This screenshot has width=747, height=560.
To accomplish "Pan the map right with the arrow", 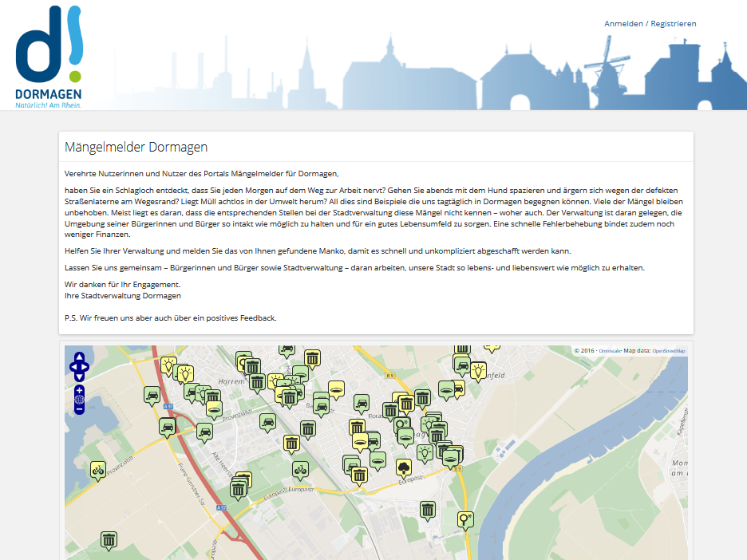I will point(85,367).
